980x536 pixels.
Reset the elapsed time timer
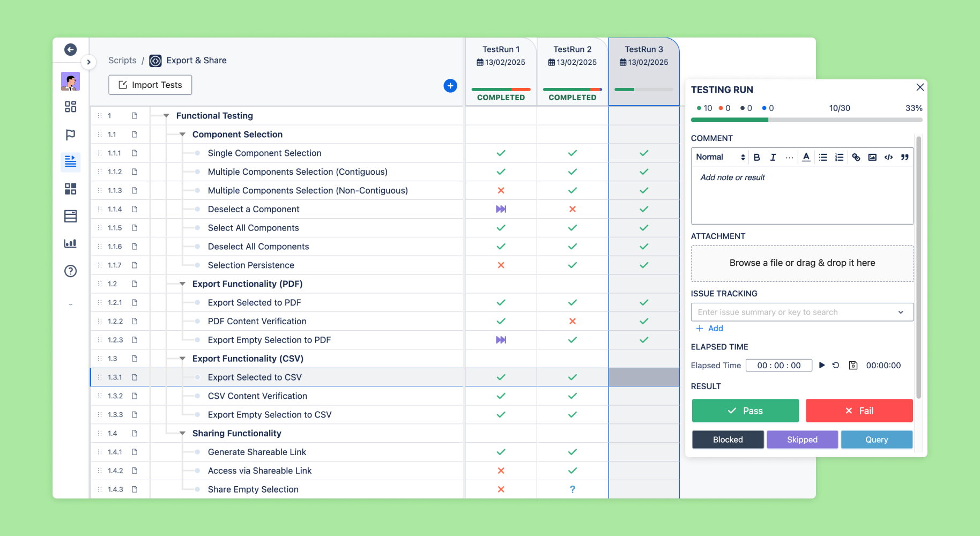pos(836,365)
